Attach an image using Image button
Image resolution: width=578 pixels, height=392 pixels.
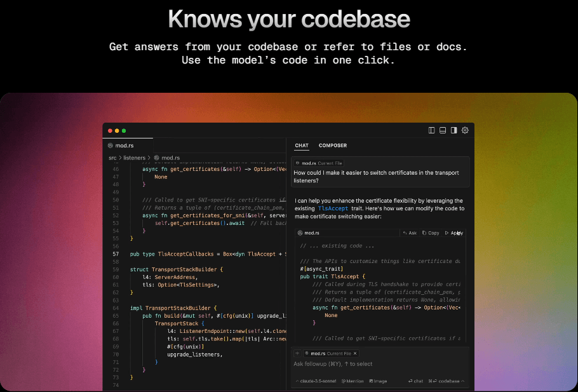377,381
